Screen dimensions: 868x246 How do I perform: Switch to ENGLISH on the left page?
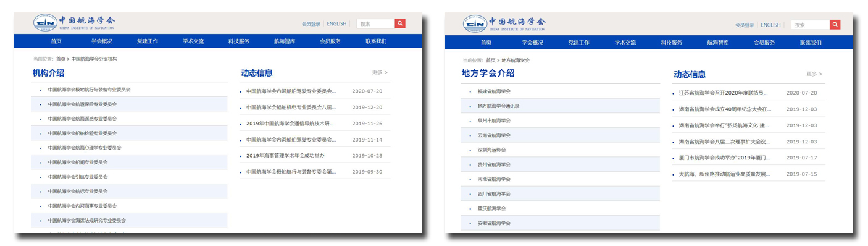click(x=336, y=24)
